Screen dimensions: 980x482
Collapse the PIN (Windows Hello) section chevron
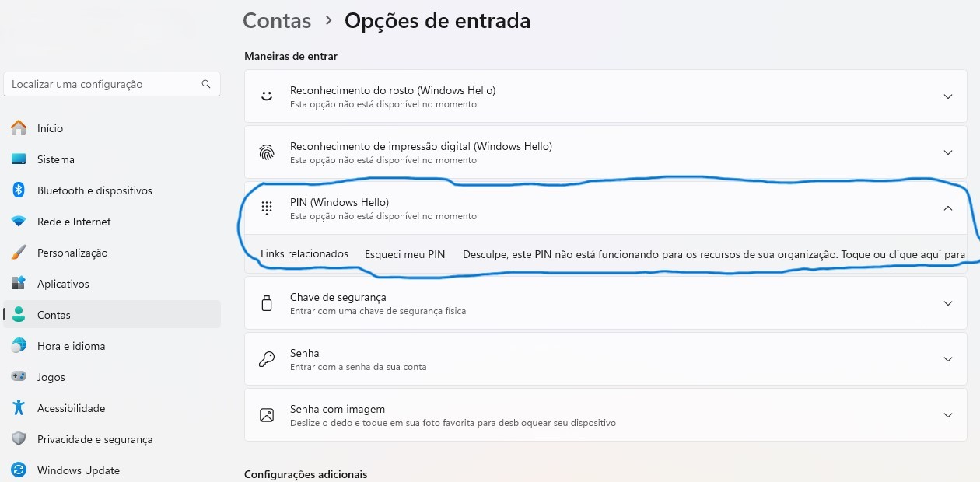[947, 208]
